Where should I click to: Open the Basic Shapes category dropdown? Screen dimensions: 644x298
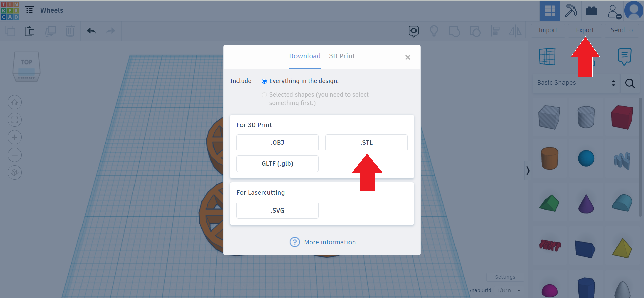tap(576, 83)
